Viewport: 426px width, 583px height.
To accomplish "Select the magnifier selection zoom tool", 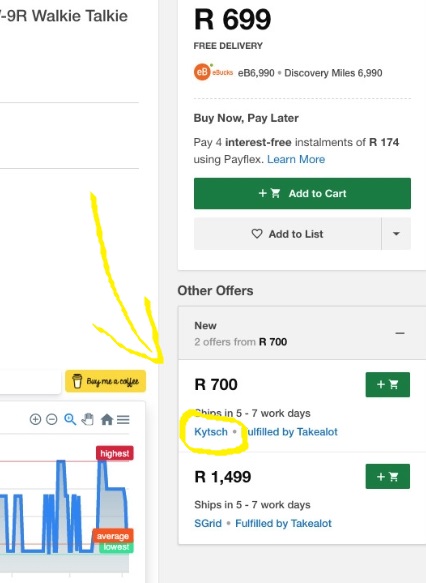I will pos(70,419).
